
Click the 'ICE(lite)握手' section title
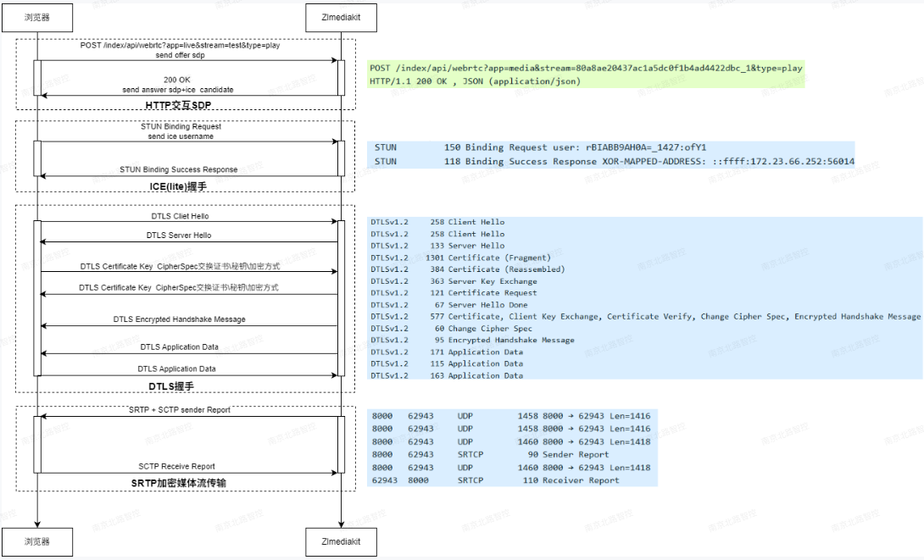point(178,186)
